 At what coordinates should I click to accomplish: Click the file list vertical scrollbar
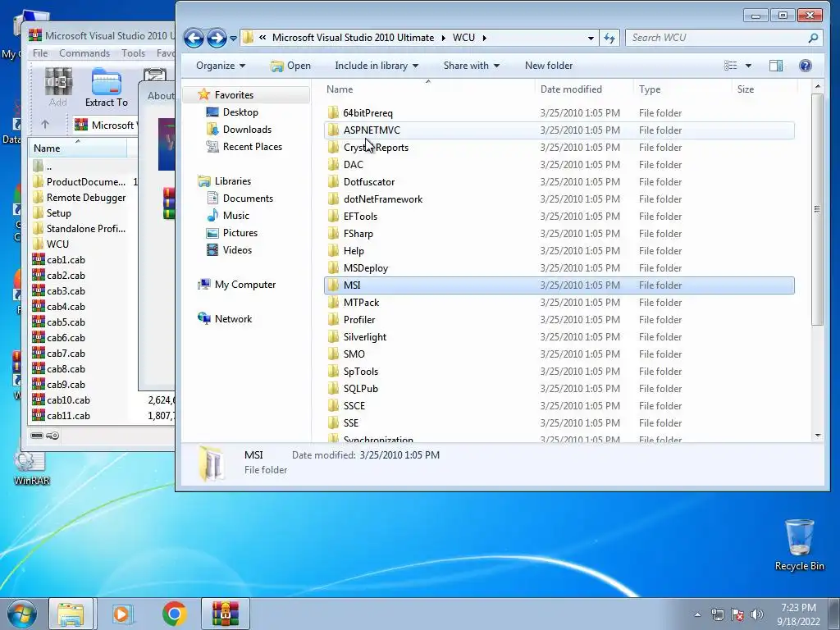point(817,209)
